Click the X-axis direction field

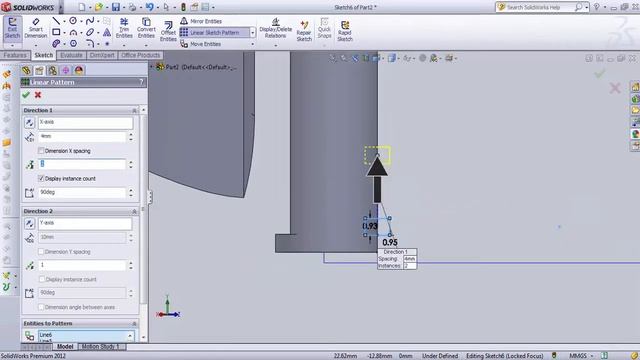click(85, 122)
